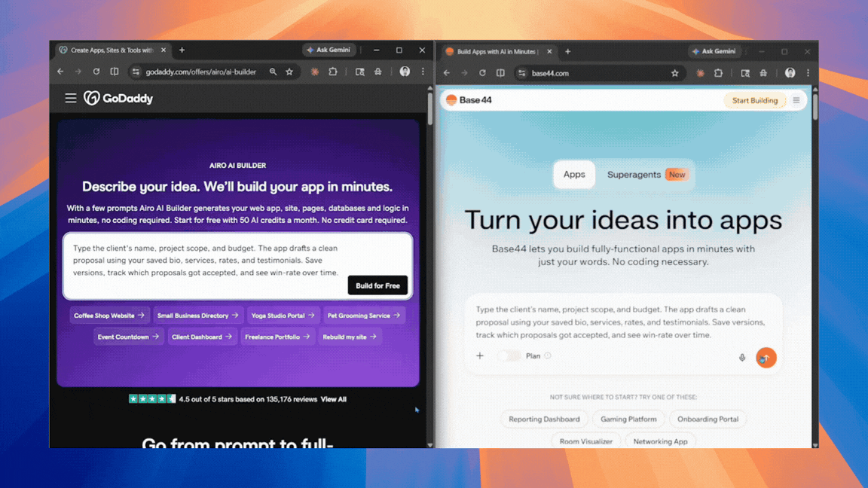
Task: Open View All reviews link
Action: click(333, 399)
